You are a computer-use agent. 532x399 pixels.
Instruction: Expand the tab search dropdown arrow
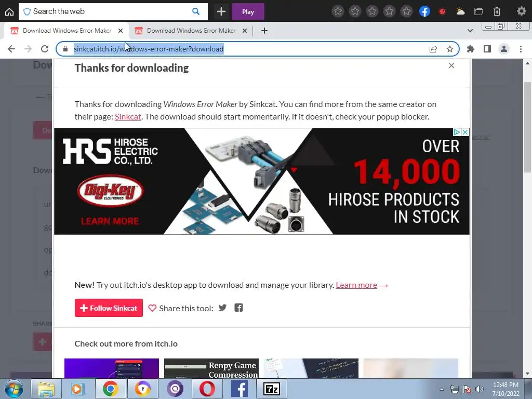(x=470, y=31)
